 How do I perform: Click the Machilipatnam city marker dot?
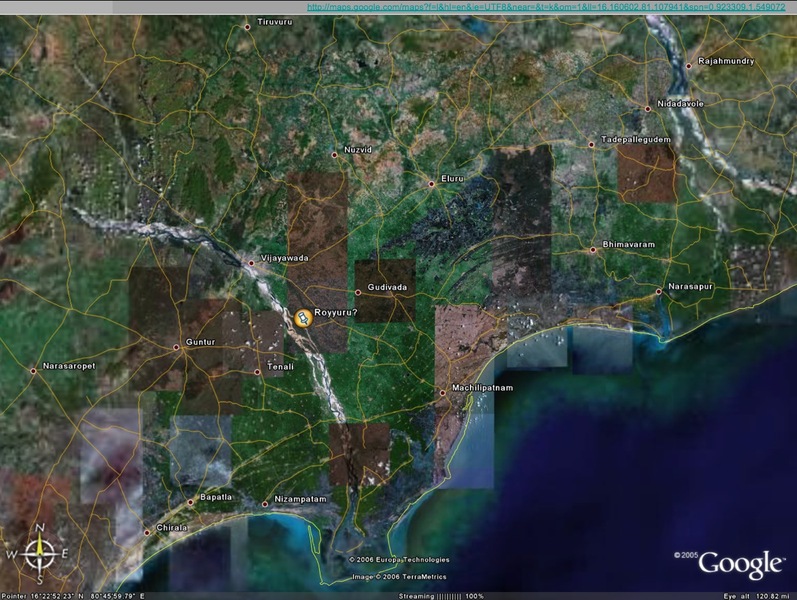pyautogui.click(x=442, y=392)
